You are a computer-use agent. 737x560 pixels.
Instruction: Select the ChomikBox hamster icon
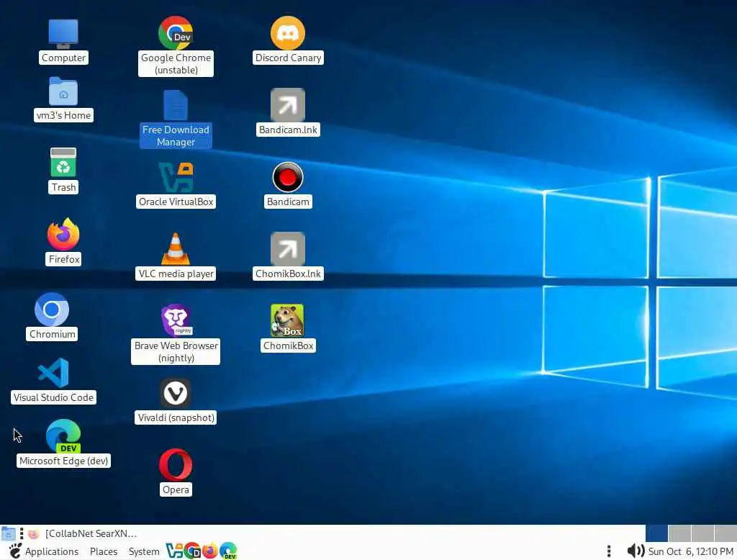[x=287, y=321]
